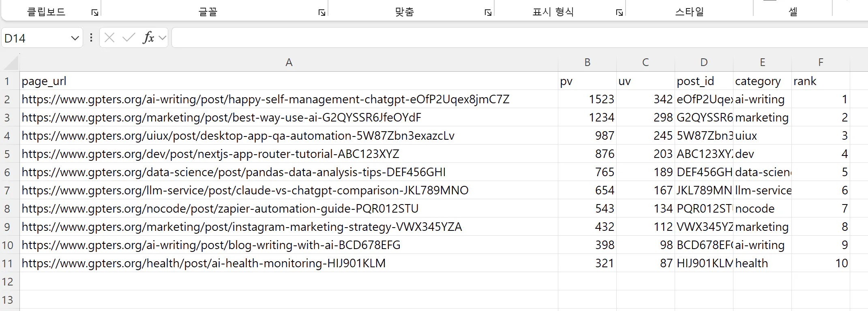Select the pv value 1523 cell
868x311 pixels.
click(x=588, y=99)
